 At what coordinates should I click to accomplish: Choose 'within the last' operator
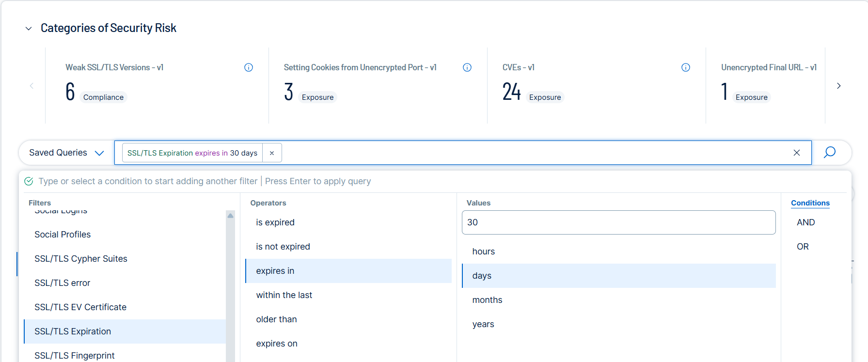[x=284, y=295]
